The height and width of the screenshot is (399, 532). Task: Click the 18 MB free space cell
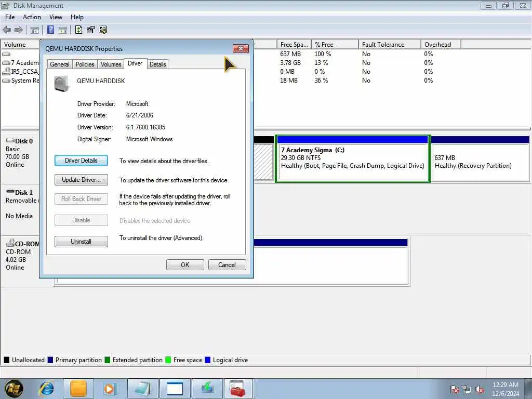(x=289, y=81)
